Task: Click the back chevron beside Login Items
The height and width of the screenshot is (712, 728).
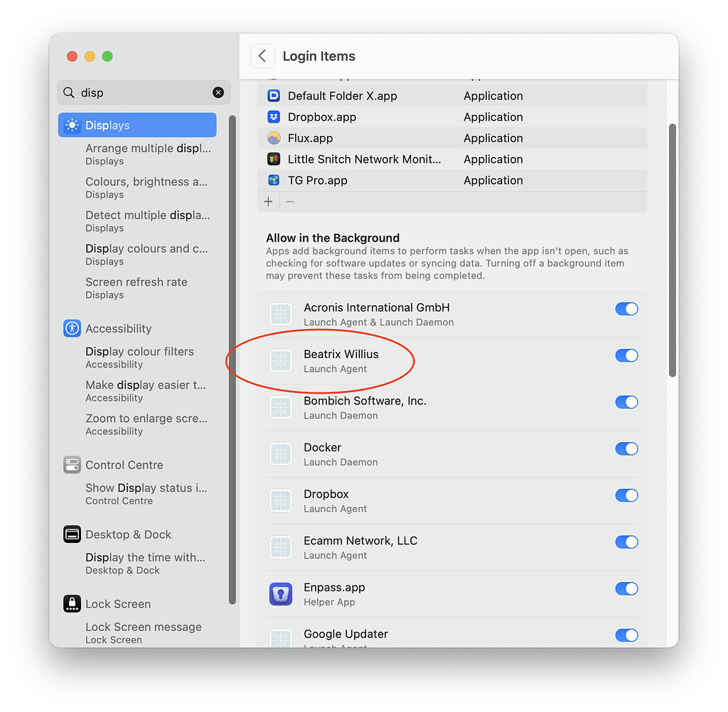Action: tap(262, 56)
